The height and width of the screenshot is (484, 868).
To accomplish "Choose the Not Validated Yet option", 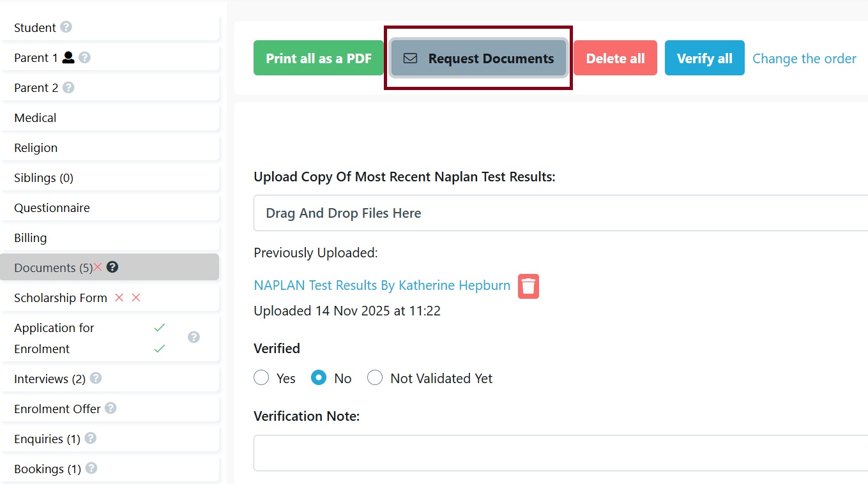I will point(375,377).
